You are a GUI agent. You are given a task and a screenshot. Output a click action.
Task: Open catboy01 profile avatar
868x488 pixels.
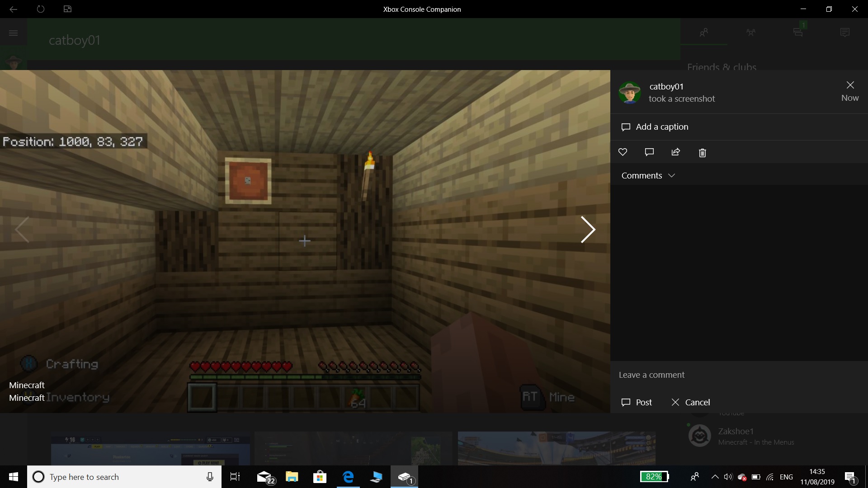629,93
